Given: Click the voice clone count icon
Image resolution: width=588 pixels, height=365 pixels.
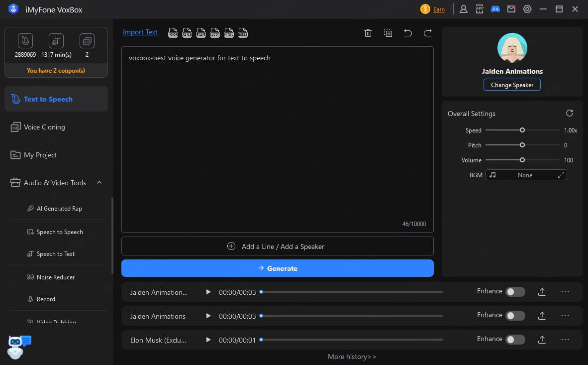Looking at the screenshot, I should click(x=87, y=40).
